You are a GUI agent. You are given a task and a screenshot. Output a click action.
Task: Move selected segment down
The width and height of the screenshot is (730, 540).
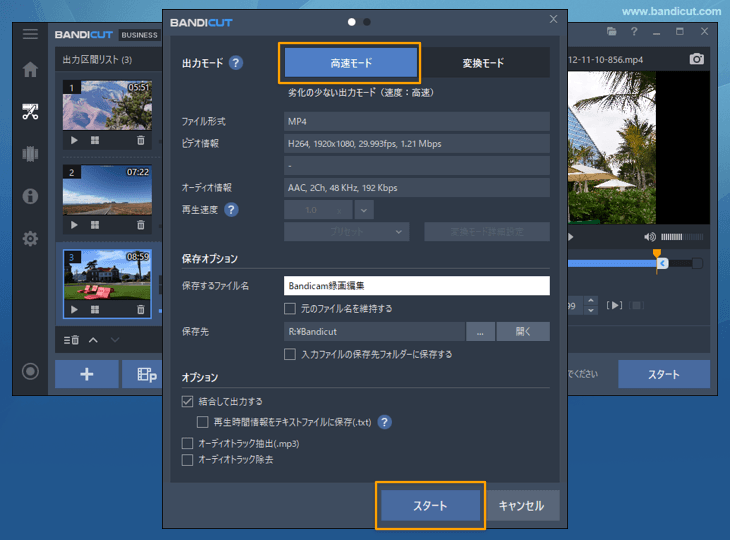[115, 340]
